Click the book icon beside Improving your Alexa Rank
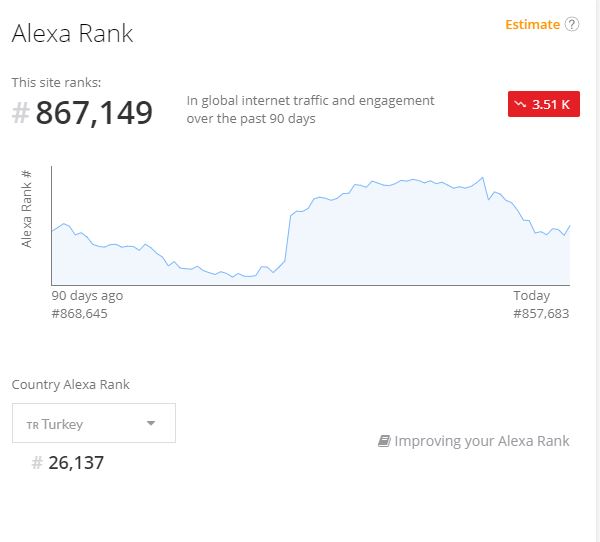The width and height of the screenshot is (600, 542). (384, 441)
